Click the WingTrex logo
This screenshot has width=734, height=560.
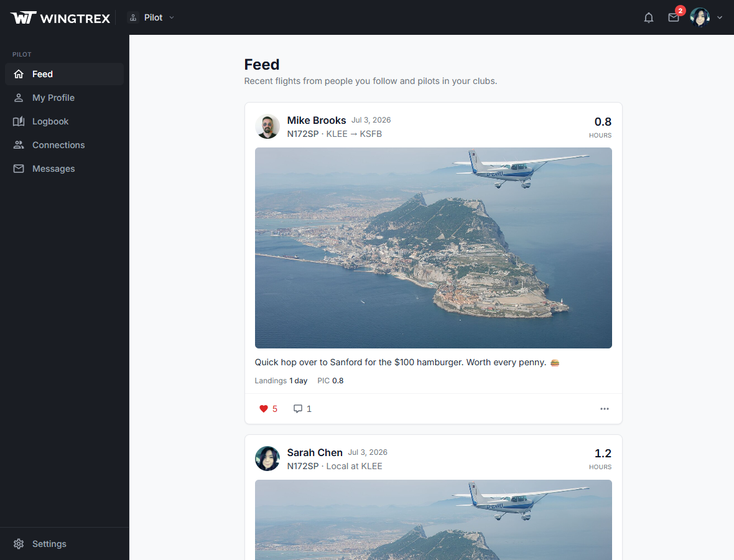60,18
